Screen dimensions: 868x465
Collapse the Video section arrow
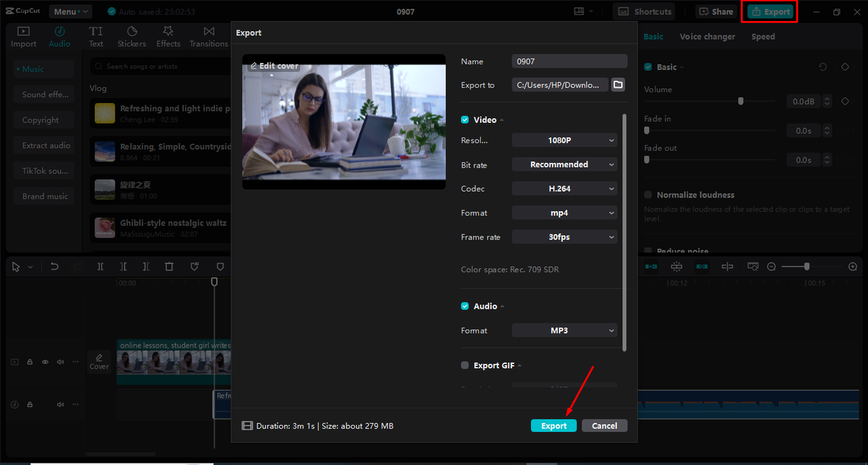click(502, 120)
